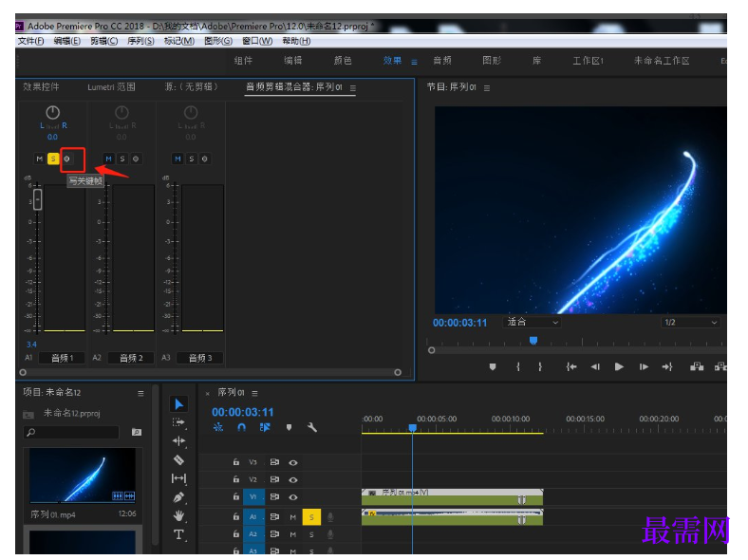
Task: Switch to the 效果控件 tab
Action: click(41, 86)
